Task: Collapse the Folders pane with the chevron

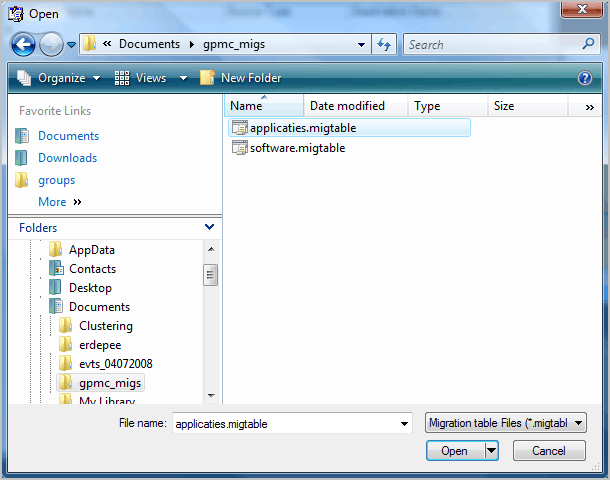Action: pos(209,227)
